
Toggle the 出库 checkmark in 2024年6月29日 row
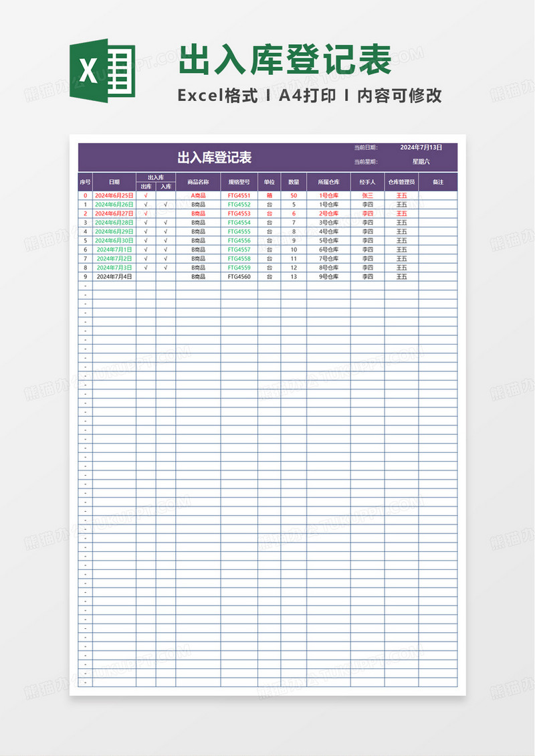click(x=146, y=232)
